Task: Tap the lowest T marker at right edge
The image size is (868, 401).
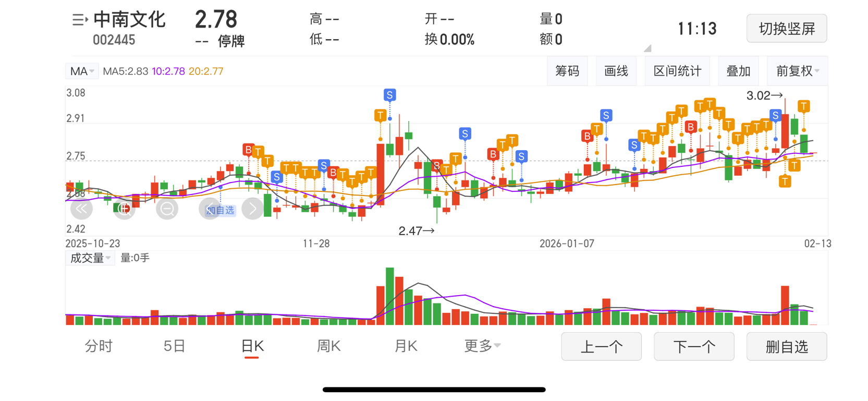Action: [x=785, y=181]
